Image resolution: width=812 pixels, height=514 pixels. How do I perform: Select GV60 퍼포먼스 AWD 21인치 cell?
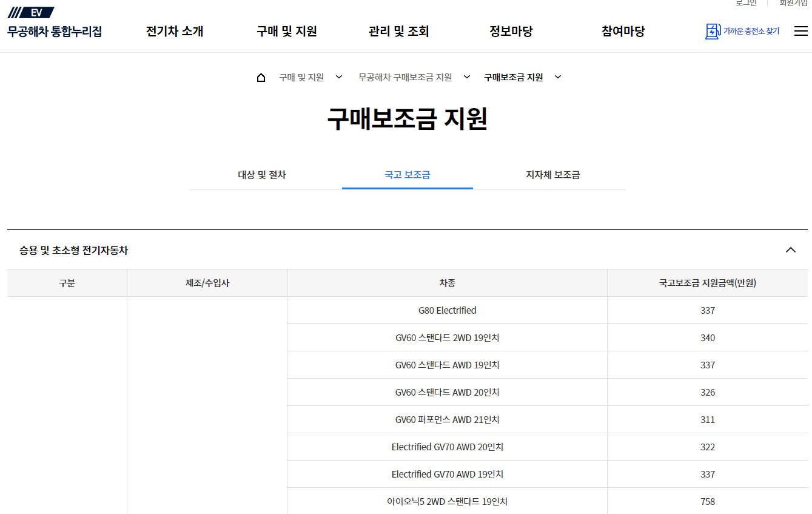[x=448, y=419]
